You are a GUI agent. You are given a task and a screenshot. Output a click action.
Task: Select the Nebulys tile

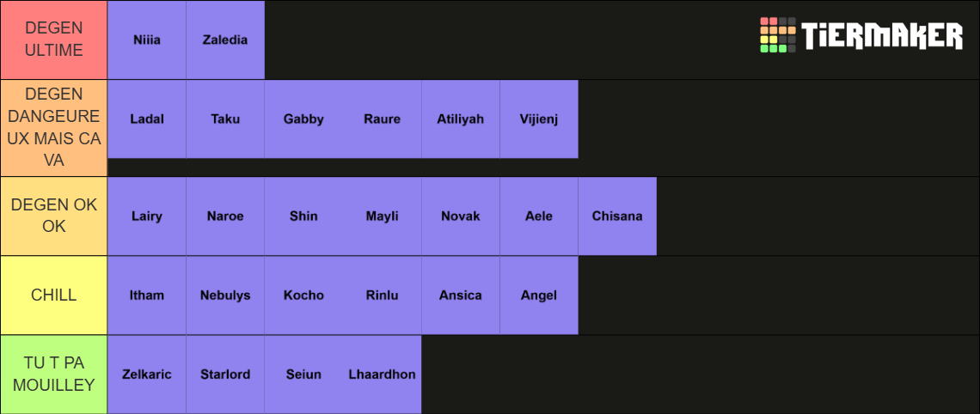[225, 295]
